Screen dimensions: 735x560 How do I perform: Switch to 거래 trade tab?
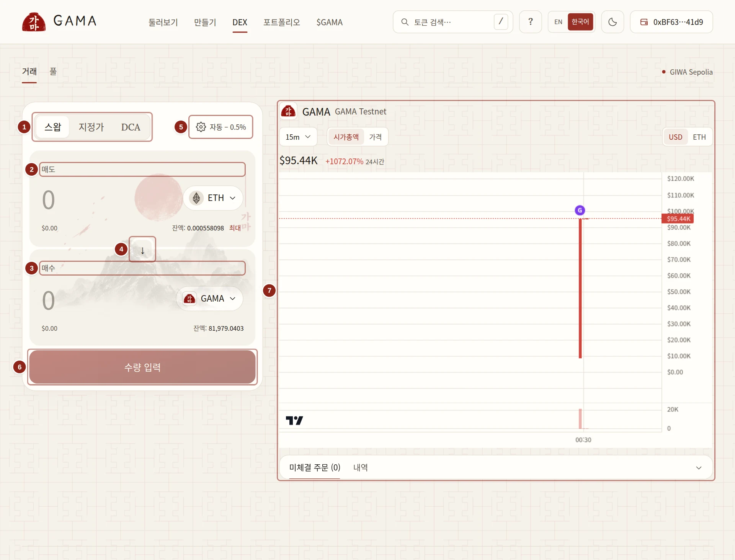coord(29,72)
